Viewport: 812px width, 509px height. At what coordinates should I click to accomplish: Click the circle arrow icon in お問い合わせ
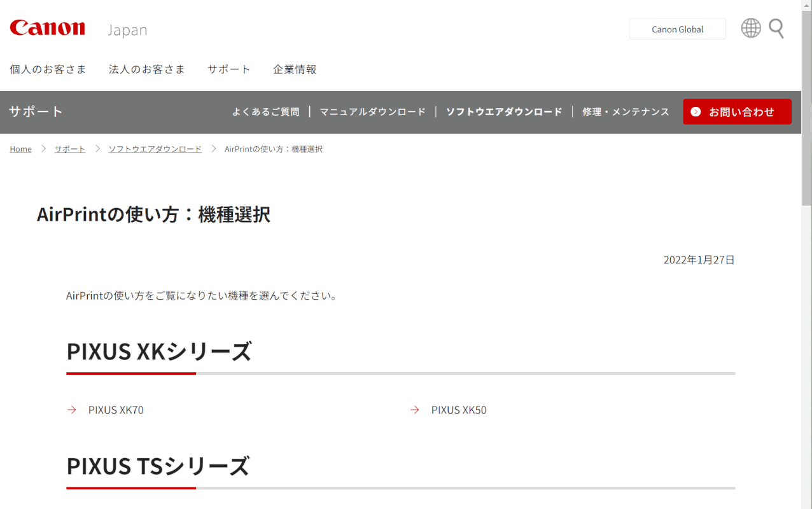click(696, 112)
